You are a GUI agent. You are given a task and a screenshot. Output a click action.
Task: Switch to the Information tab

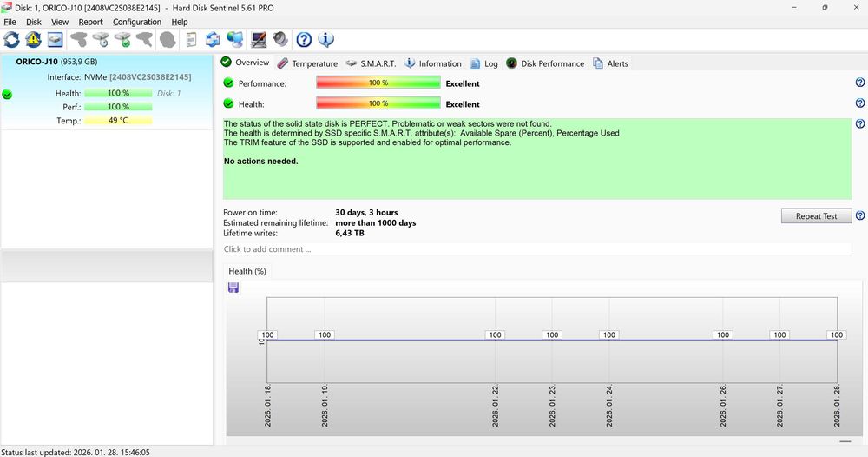tap(433, 63)
